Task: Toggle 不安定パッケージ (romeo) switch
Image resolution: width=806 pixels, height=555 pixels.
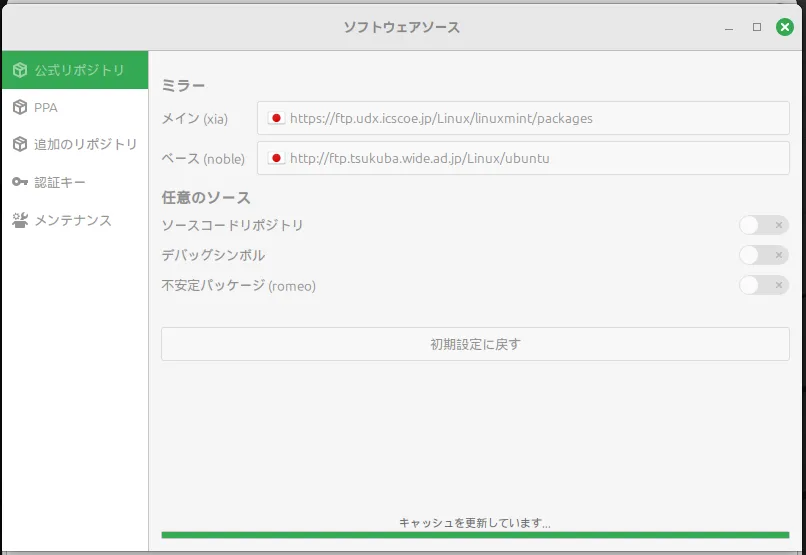Action: pyautogui.click(x=763, y=286)
